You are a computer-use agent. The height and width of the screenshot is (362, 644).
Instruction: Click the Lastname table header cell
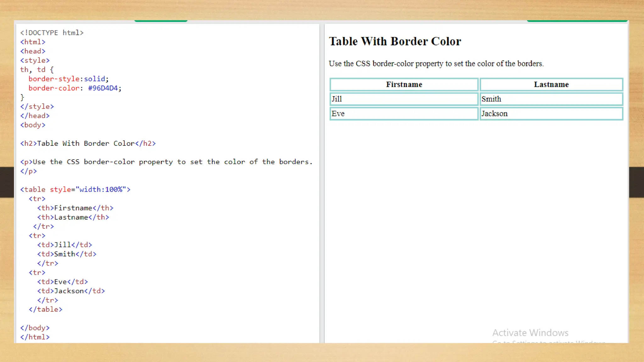pyautogui.click(x=551, y=85)
